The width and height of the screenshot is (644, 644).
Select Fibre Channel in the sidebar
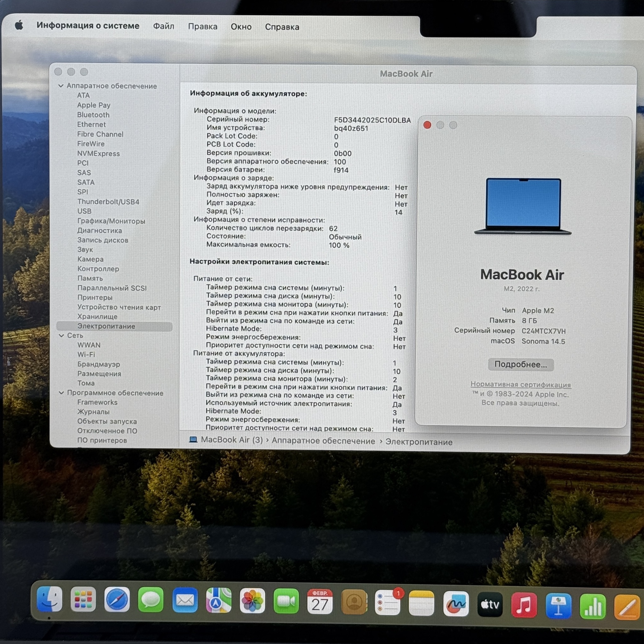tap(100, 134)
